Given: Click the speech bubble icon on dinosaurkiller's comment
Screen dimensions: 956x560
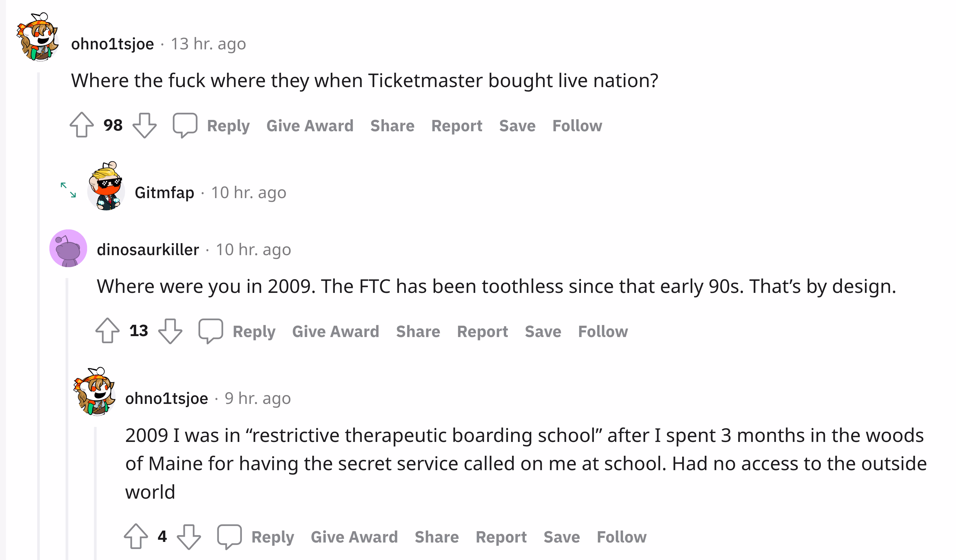Looking at the screenshot, I should [x=211, y=331].
